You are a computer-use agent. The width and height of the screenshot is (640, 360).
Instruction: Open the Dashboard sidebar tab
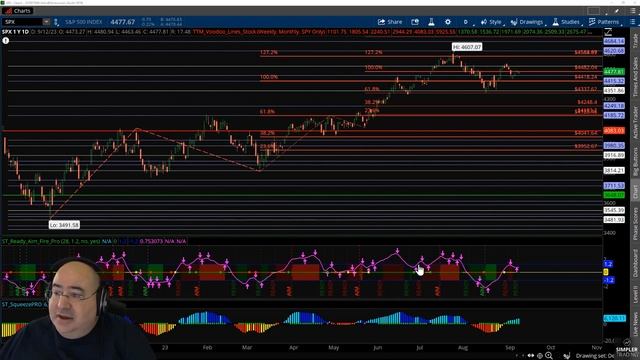[x=635, y=263]
